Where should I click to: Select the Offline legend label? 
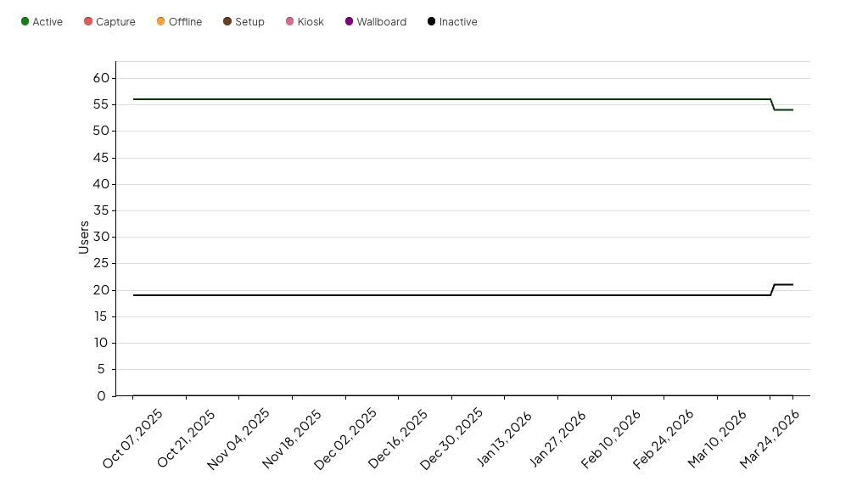coord(185,22)
